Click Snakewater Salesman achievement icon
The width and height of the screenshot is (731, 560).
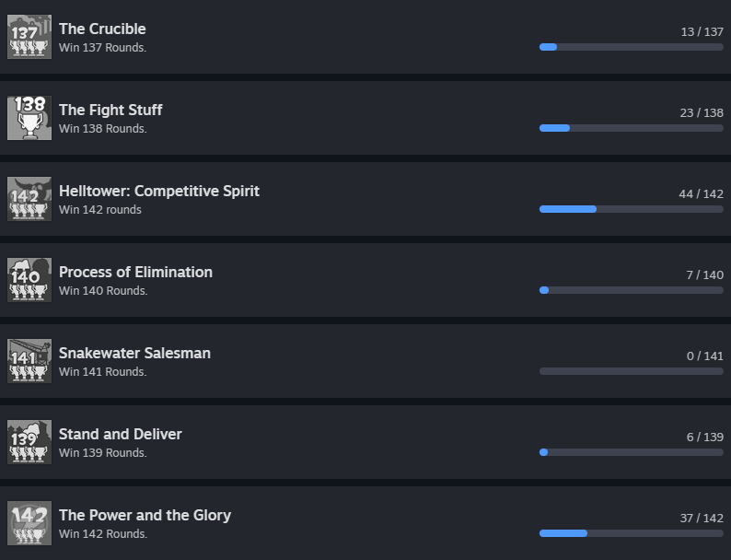(x=29, y=361)
